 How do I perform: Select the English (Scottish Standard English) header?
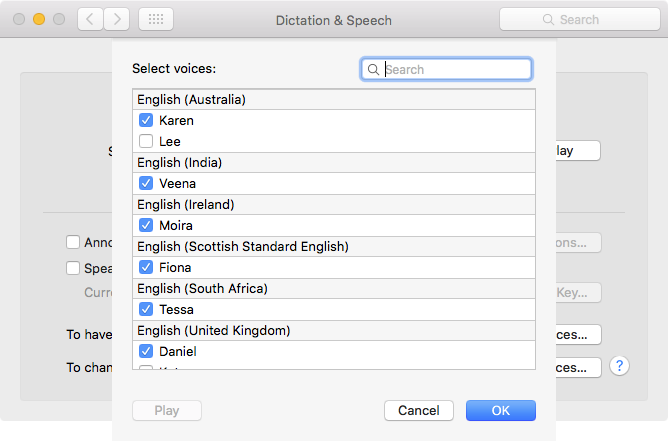[334, 246]
